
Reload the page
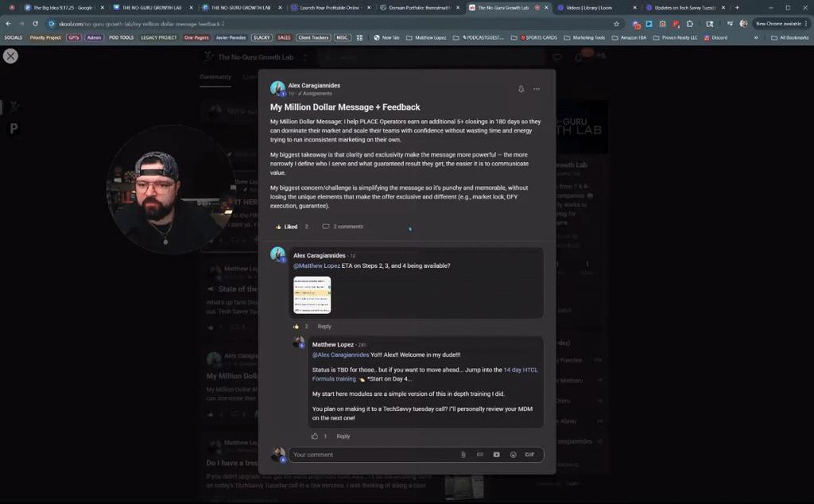tap(35, 24)
